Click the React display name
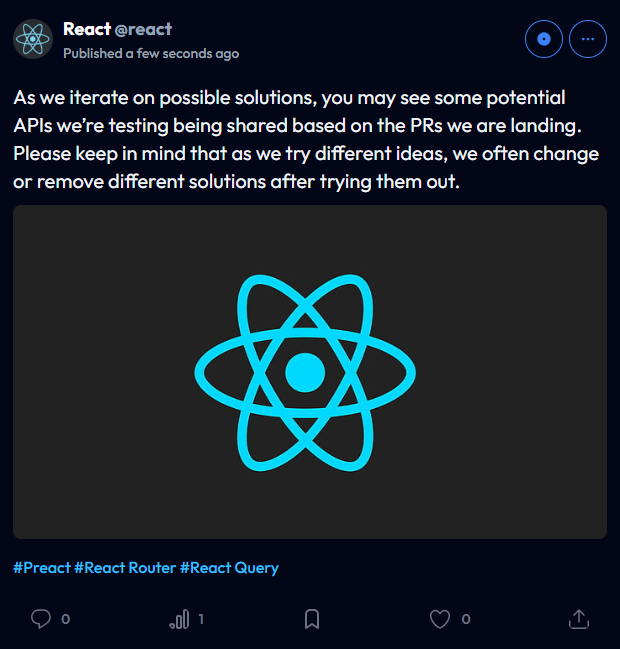This screenshot has height=649, width=620. 87,29
